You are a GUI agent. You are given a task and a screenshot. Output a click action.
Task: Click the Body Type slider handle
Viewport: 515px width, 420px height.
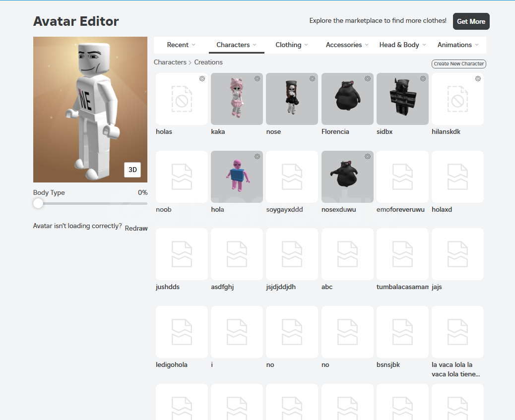point(38,203)
